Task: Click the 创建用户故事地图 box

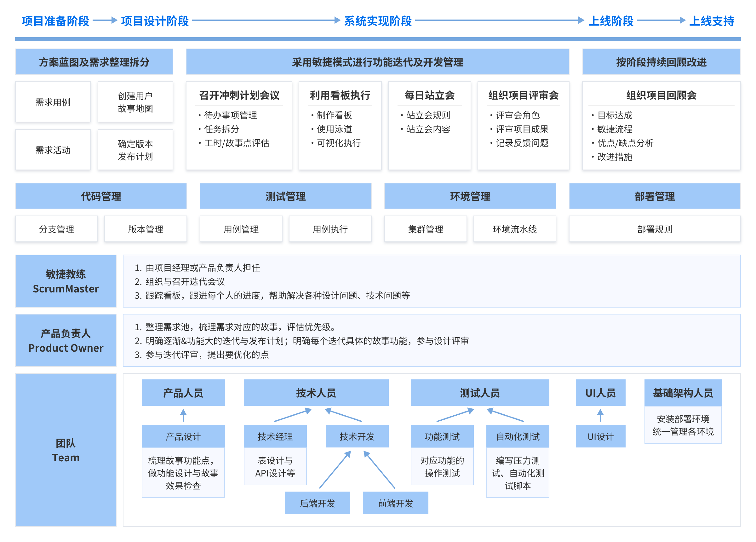Action: pos(135,102)
